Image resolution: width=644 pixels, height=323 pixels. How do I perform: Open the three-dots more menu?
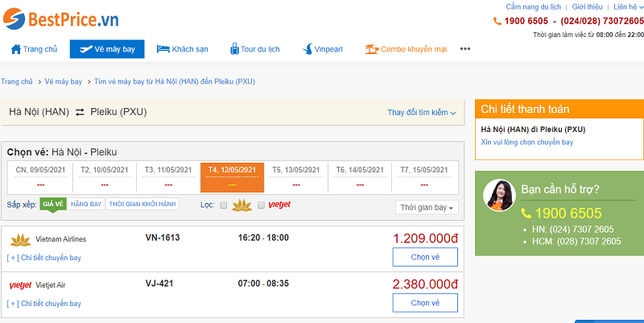(x=465, y=49)
